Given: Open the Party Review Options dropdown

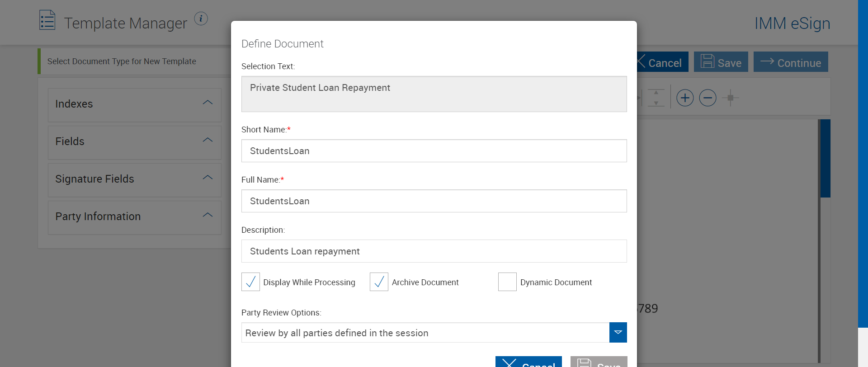Looking at the screenshot, I should [618, 333].
